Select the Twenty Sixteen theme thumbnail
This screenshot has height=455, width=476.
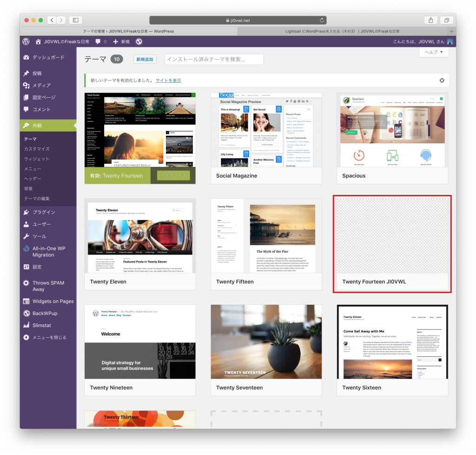coord(392,341)
